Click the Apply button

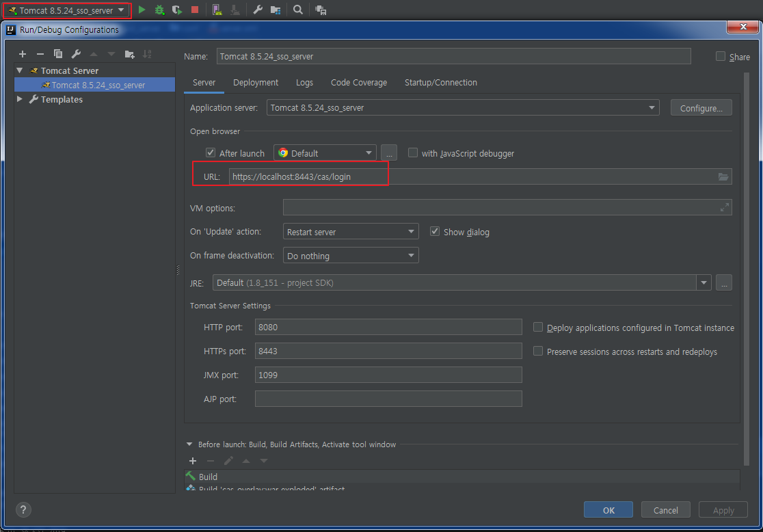point(723,510)
